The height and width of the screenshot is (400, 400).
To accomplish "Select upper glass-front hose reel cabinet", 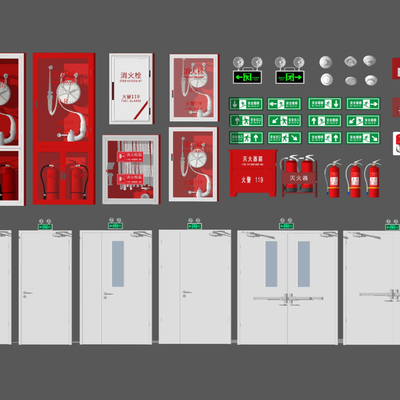I will pos(194,88).
